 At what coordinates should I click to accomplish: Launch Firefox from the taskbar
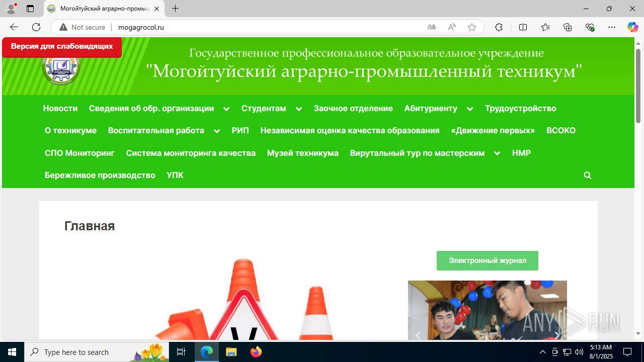pos(256,352)
